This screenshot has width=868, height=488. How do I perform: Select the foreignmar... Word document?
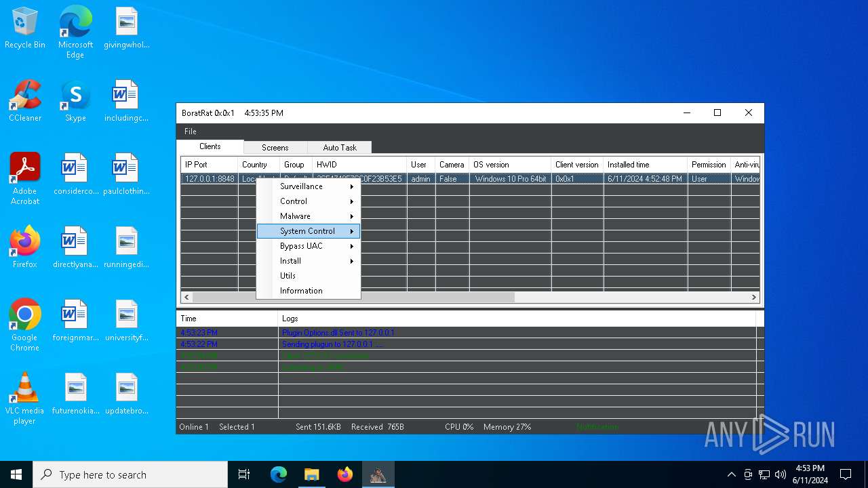coord(75,321)
